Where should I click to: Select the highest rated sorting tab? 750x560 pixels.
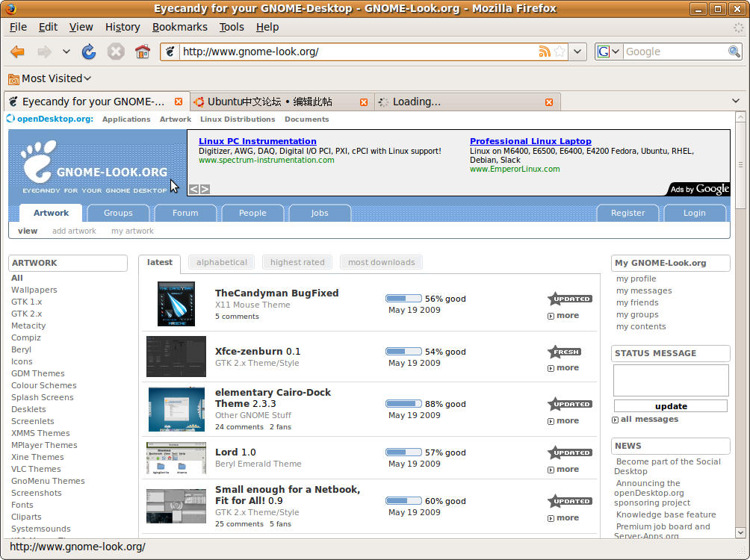(x=297, y=262)
